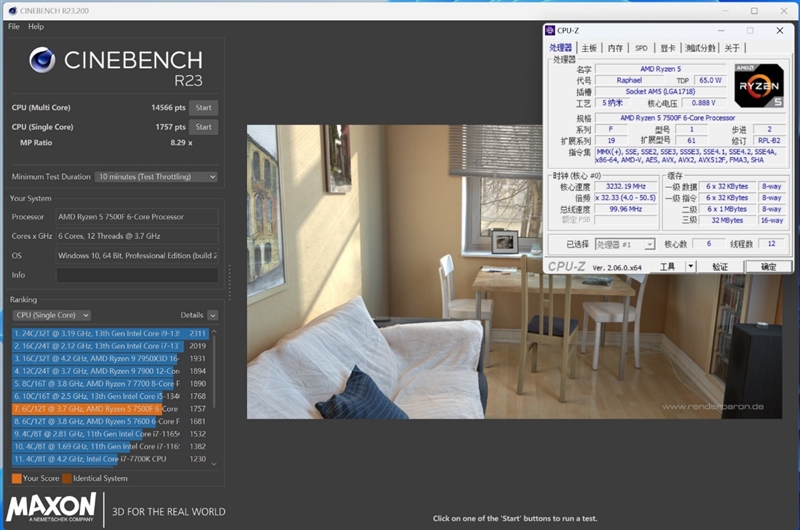Click the OS field showing Windows 10
This screenshot has width=800, height=530.
tap(137, 256)
